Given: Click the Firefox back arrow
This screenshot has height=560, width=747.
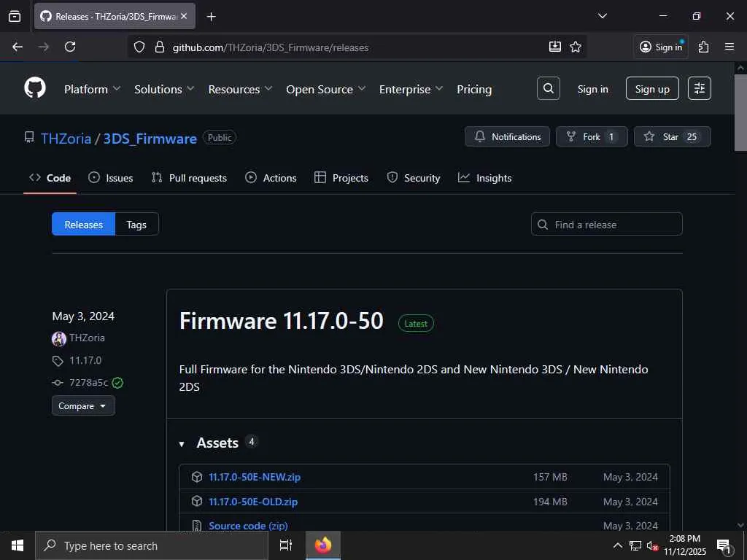Looking at the screenshot, I should point(18,47).
